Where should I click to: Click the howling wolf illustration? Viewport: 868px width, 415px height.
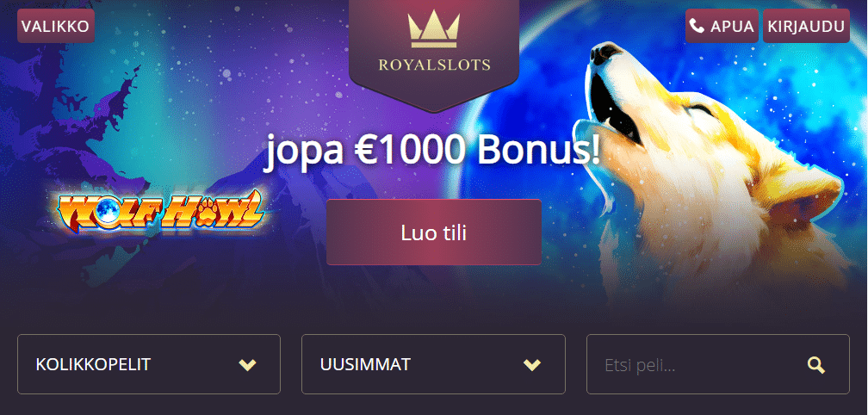(714, 171)
